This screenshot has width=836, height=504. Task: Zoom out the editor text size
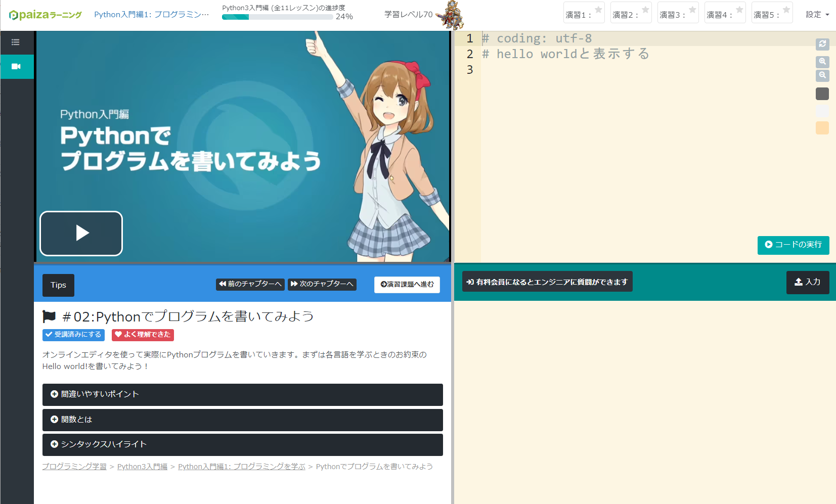822,76
